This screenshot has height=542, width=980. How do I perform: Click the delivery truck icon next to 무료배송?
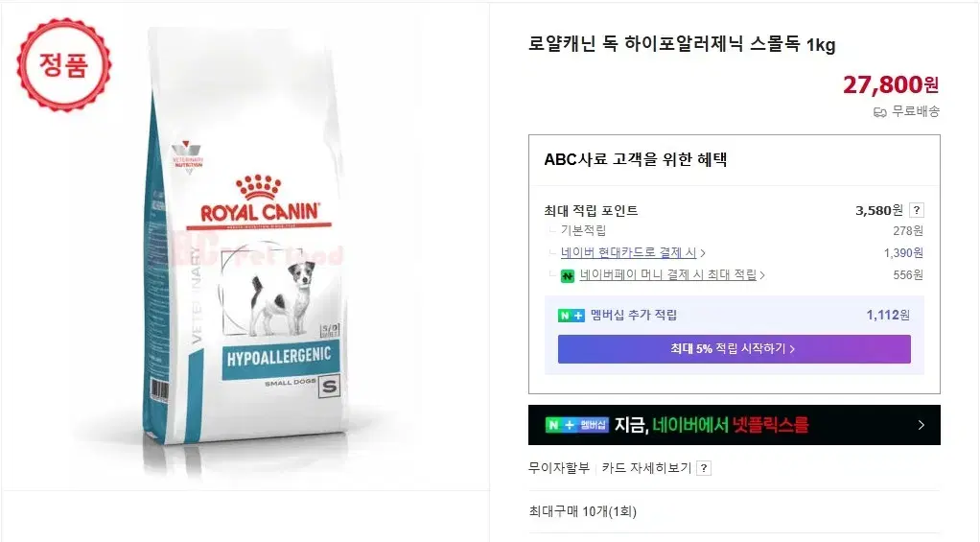[x=880, y=112]
